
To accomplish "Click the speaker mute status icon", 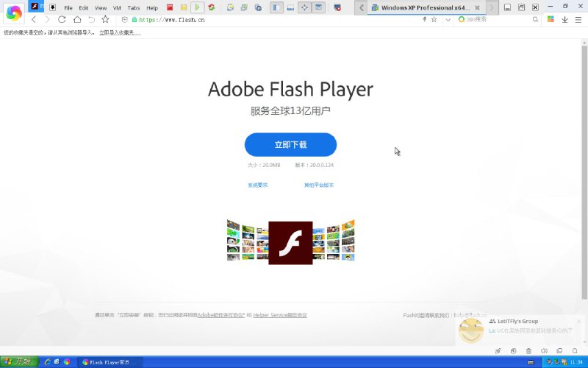I will coord(544,351).
